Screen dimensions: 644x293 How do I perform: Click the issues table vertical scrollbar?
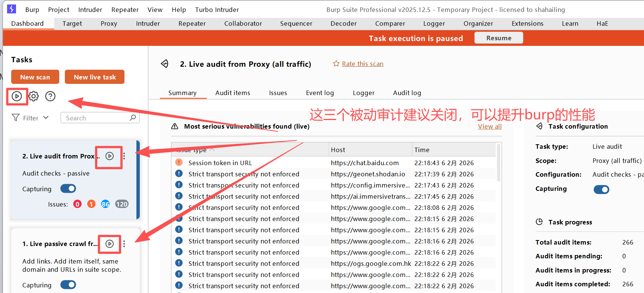[498, 163]
